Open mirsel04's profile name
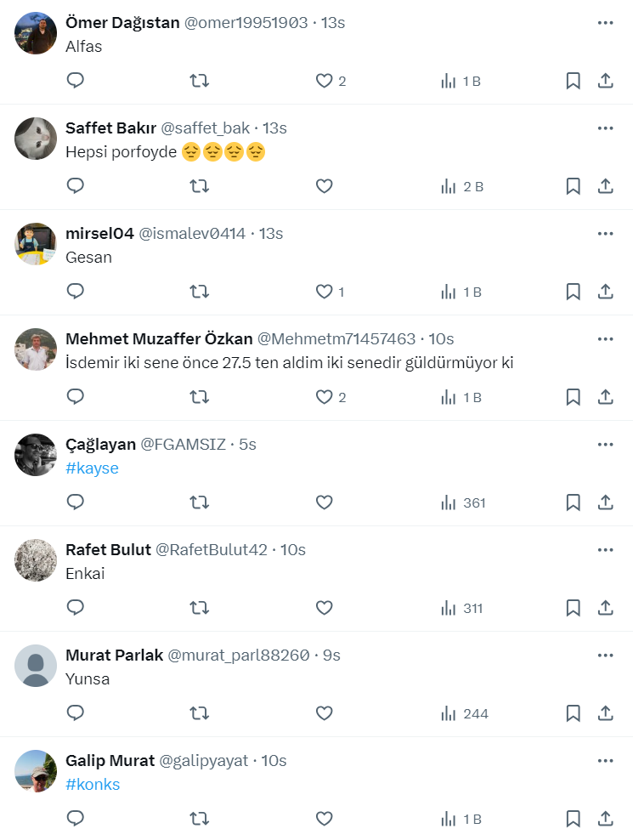 [x=99, y=234]
